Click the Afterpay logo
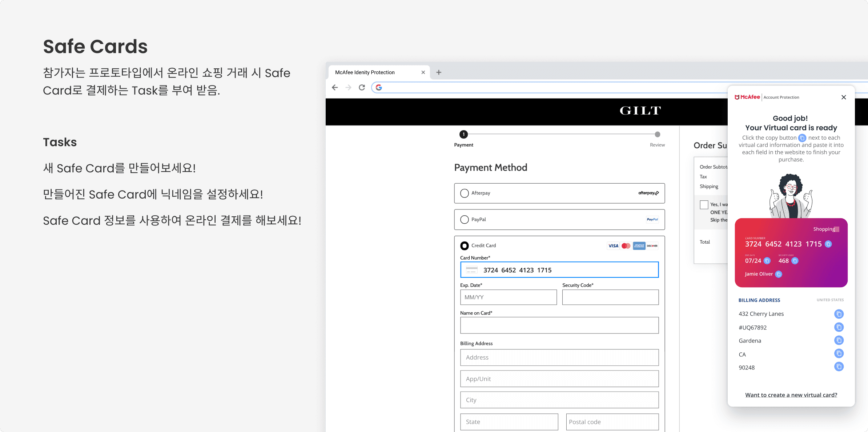 tap(648, 193)
